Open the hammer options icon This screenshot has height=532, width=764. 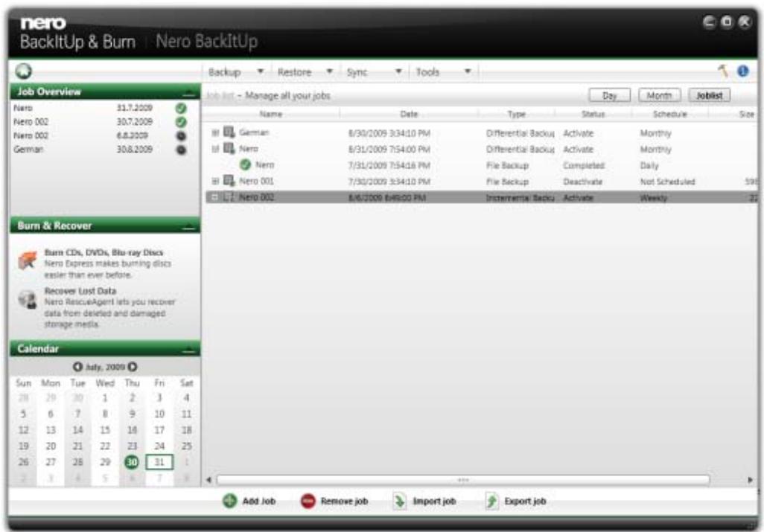723,71
